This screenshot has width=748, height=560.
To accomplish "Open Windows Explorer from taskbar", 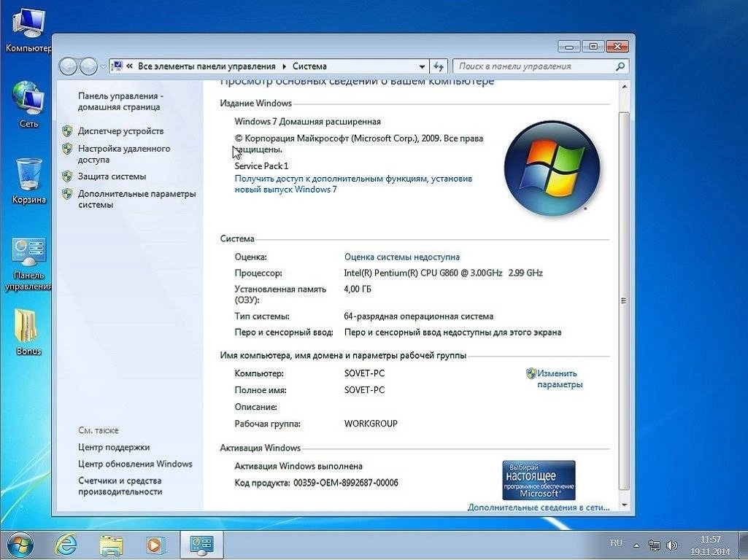I will tap(111, 545).
